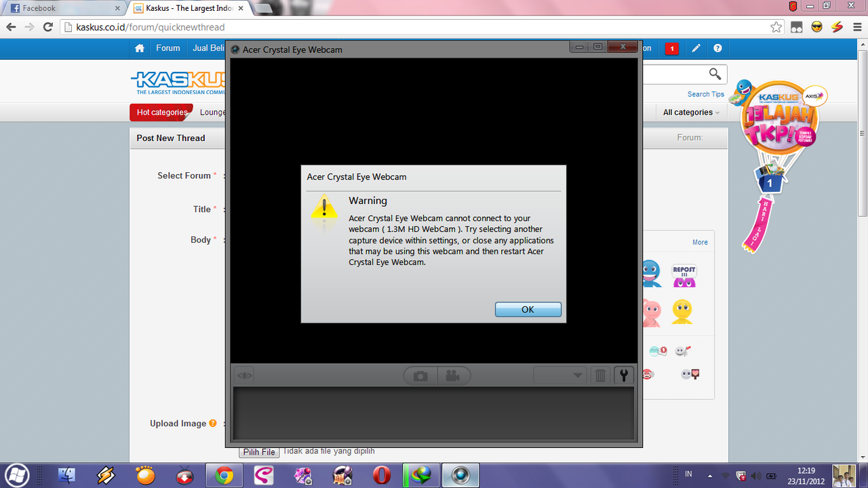Open webcam settings with the wrench icon
This screenshot has height=488, width=868.
coord(623,375)
